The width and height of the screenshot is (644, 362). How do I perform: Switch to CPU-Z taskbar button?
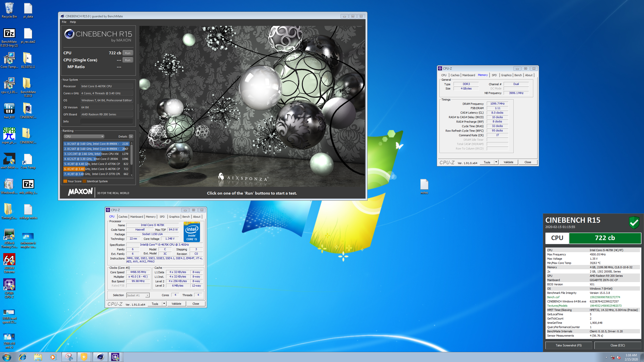pyautogui.click(x=115, y=357)
